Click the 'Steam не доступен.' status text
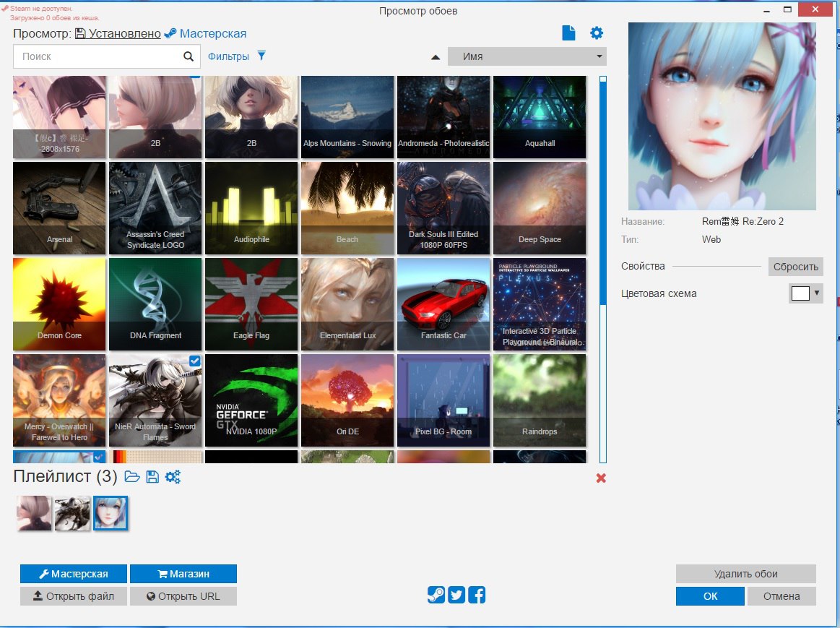Viewport: 840px width, 628px height. click(41, 9)
